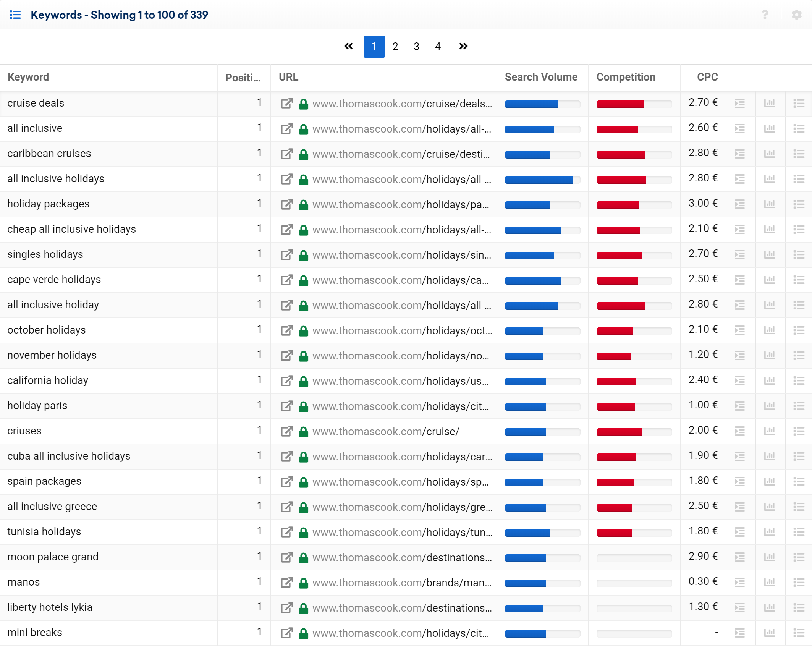Click CPC value 3.00 € for holiday packages

point(703,203)
